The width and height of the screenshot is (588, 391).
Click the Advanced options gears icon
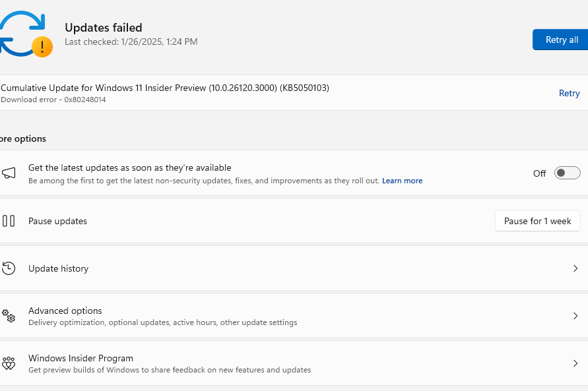[9, 316]
